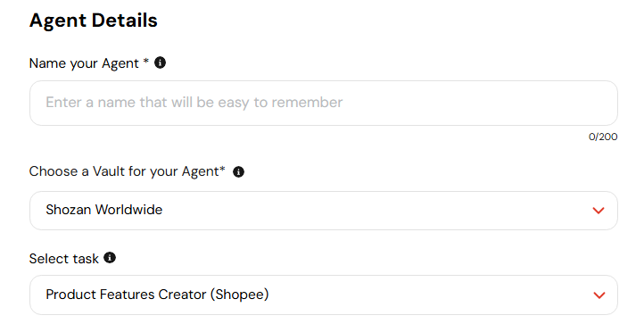This screenshot has height=332, width=644.
Task: Click the '(Shopee)' text in the task dropdown
Action: pyautogui.click(x=239, y=295)
